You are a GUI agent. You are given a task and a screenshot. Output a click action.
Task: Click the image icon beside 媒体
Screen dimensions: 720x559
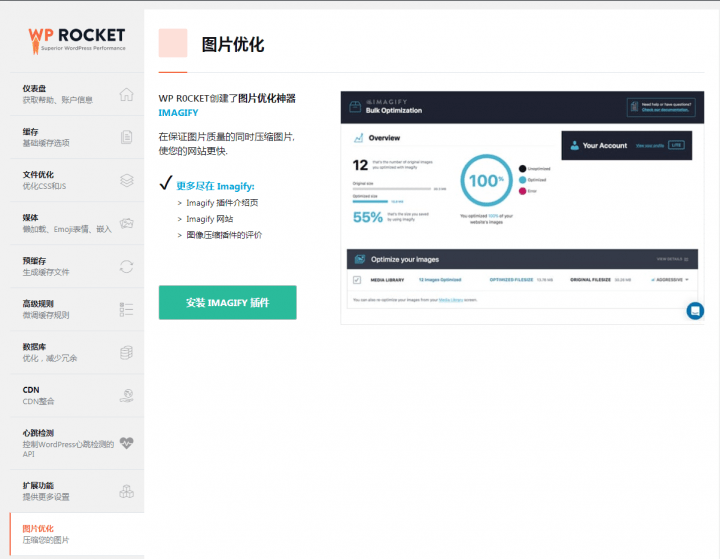[126, 223]
